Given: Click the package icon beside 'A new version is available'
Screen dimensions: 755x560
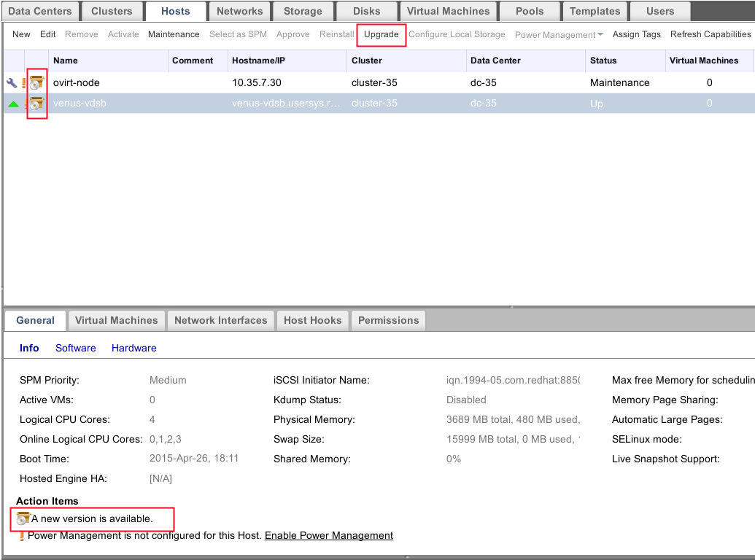Looking at the screenshot, I should point(23,518).
